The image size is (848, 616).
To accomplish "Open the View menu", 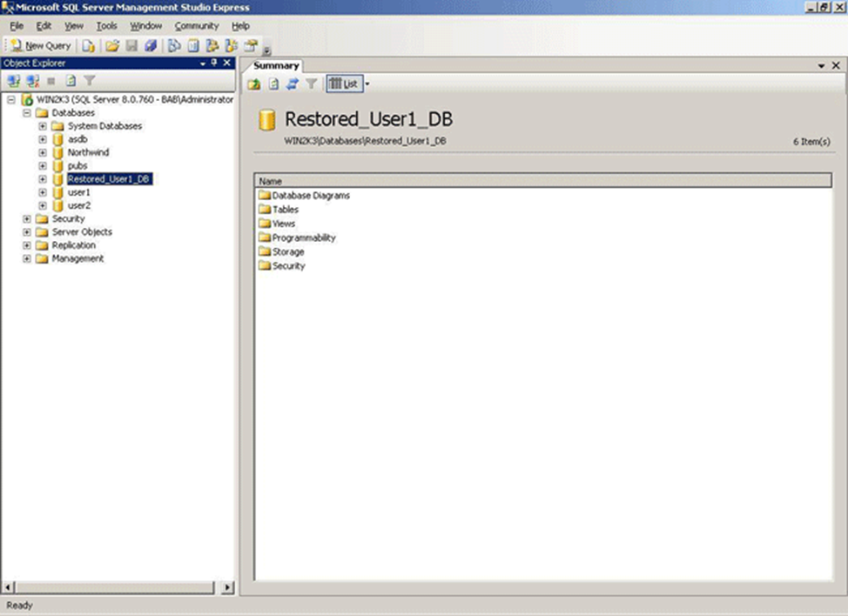I will click(x=73, y=26).
